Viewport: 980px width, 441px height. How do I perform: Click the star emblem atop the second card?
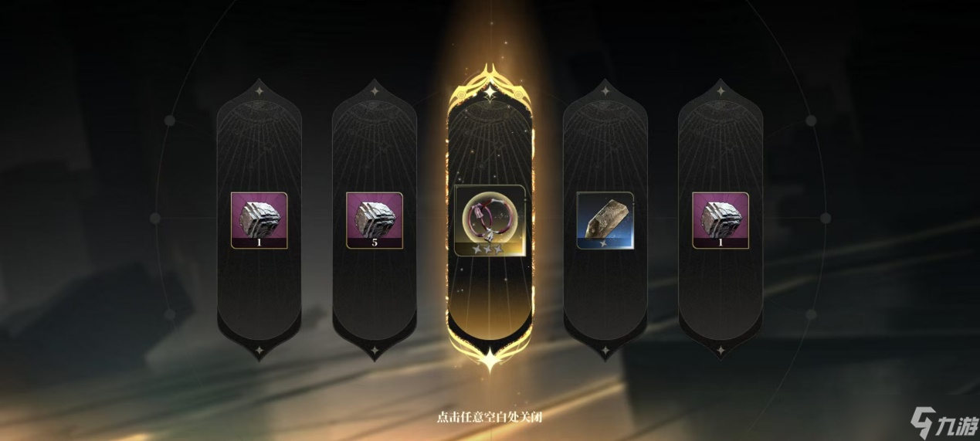[x=375, y=91]
